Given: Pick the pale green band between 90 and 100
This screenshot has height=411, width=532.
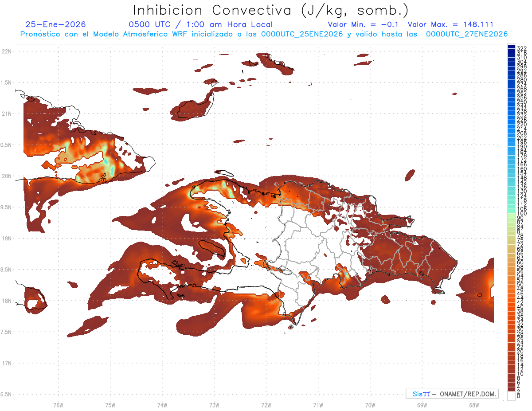Looking at the screenshot, I should tap(512, 216).
